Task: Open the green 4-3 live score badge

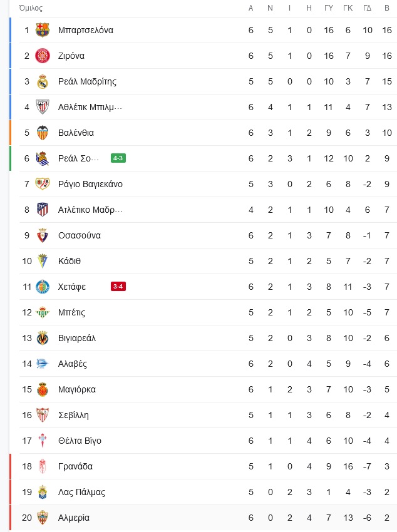Action: coord(118,158)
